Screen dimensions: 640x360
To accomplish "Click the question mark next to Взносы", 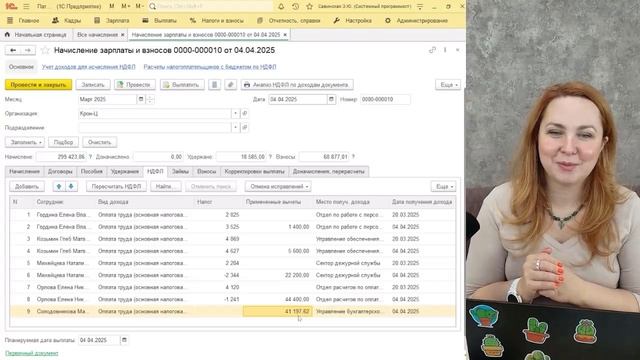I will [x=353, y=157].
